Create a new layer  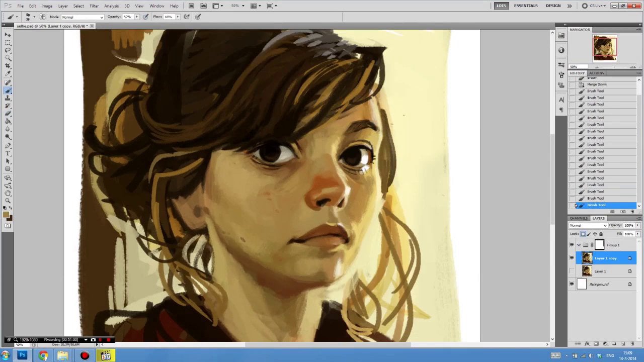[623, 344]
